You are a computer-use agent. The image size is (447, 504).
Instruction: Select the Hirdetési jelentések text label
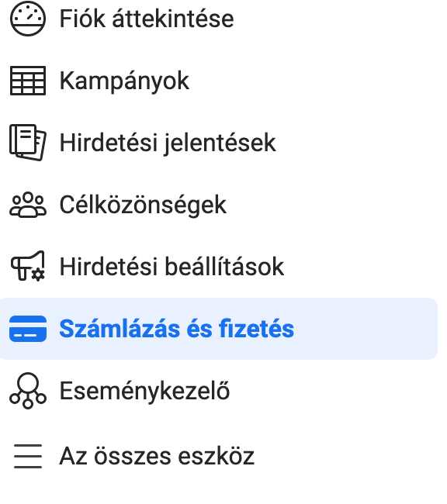pos(168,143)
